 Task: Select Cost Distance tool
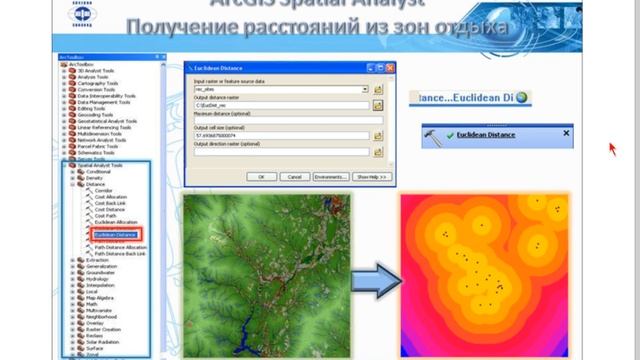tap(110, 209)
